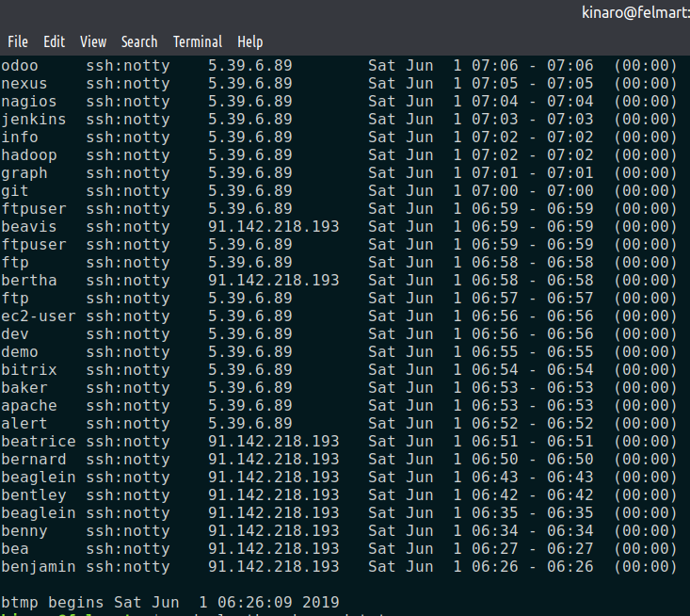The image size is (690, 616).
Task: Click the 'odoo' username in first row
Action: (20, 66)
